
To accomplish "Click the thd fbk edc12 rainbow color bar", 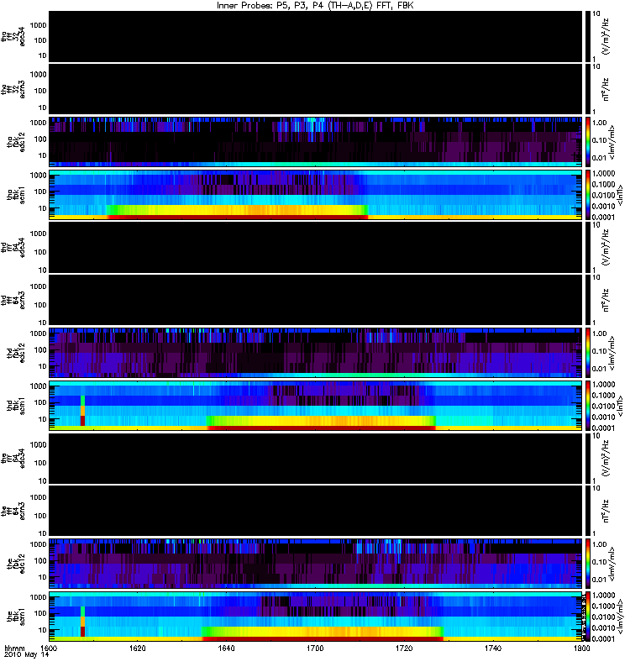I will (587, 353).
